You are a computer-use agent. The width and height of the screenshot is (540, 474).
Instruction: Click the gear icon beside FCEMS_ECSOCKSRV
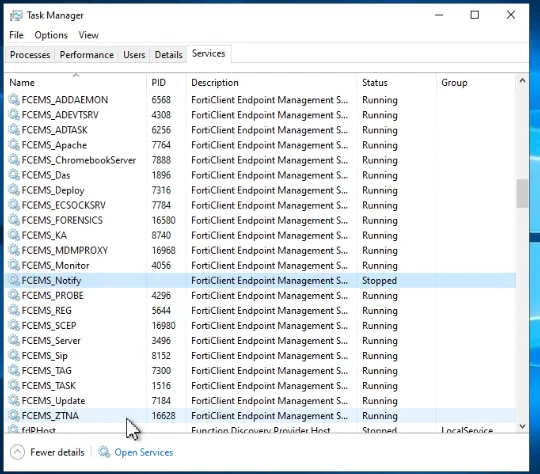pos(14,205)
